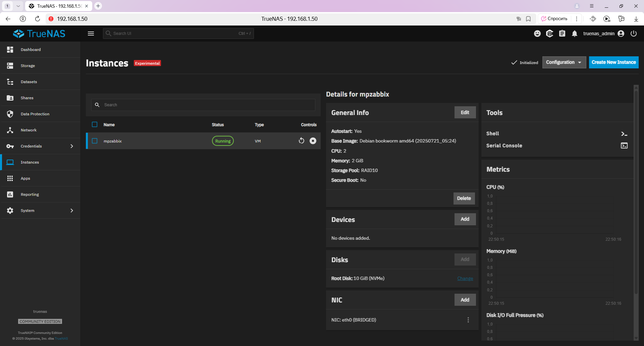644x346 pixels.
Task: Open the Reporting sidebar item
Action: [40, 194]
